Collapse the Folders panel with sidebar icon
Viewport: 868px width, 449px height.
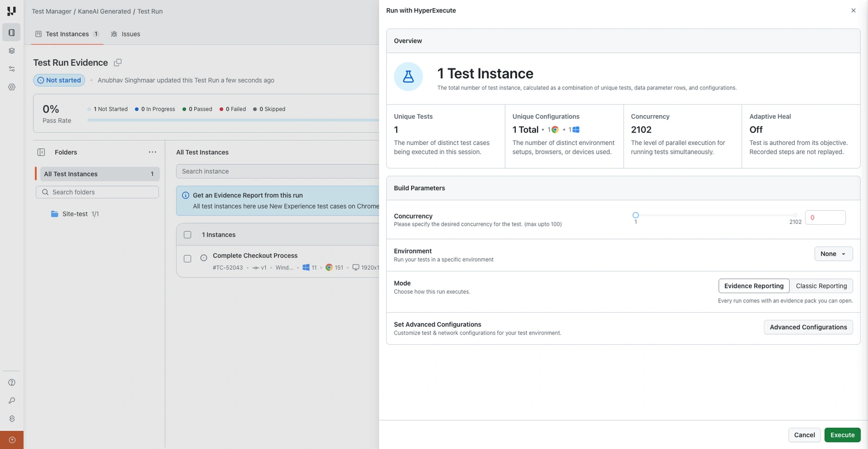[41, 152]
